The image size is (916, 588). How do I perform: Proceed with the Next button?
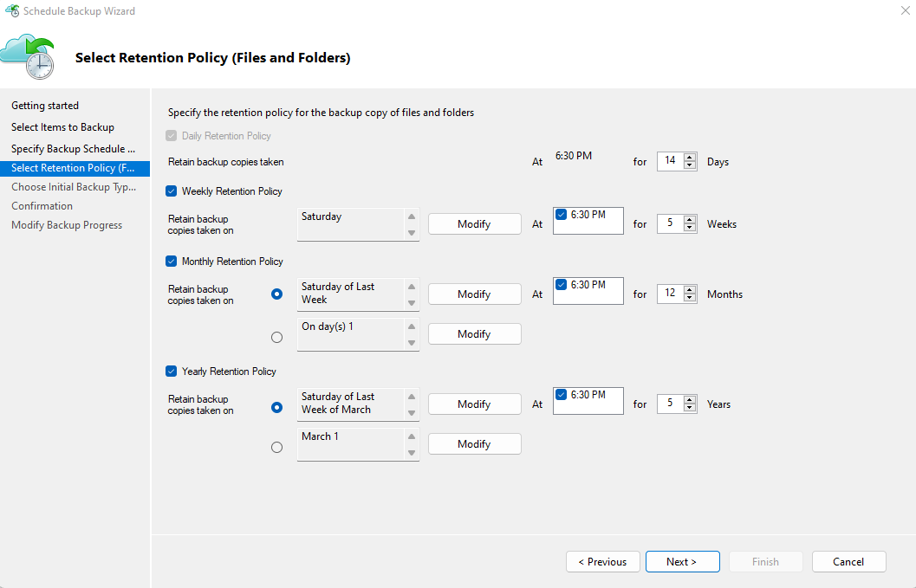pyautogui.click(x=682, y=562)
